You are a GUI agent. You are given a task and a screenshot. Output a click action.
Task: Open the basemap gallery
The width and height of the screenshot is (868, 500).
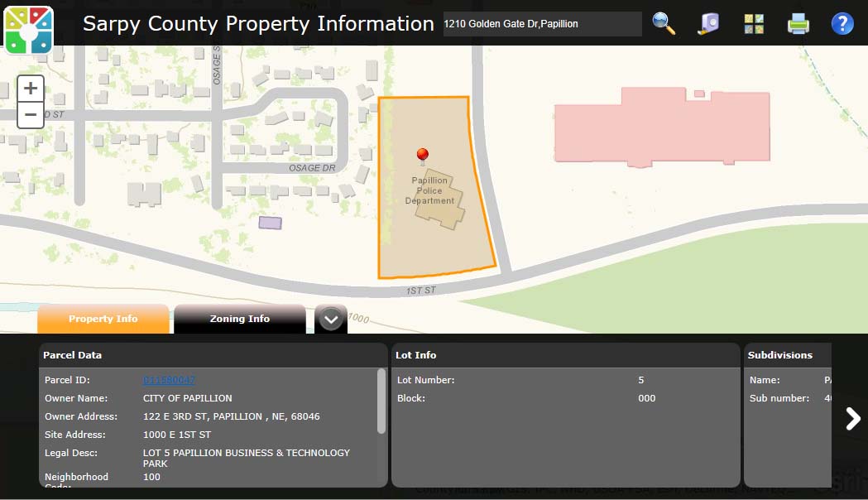pyautogui.click(x=753, y=24)
